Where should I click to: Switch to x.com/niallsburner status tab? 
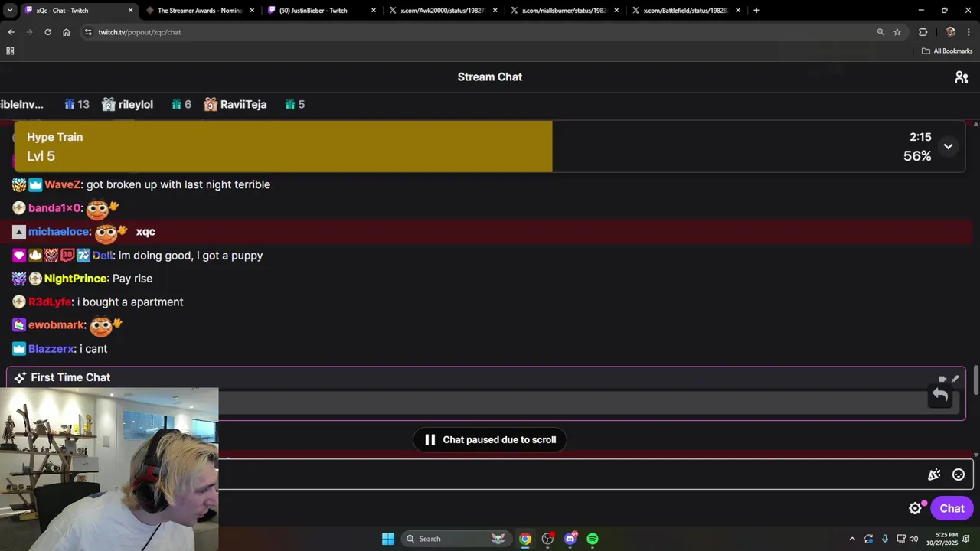tap(564, 11)
